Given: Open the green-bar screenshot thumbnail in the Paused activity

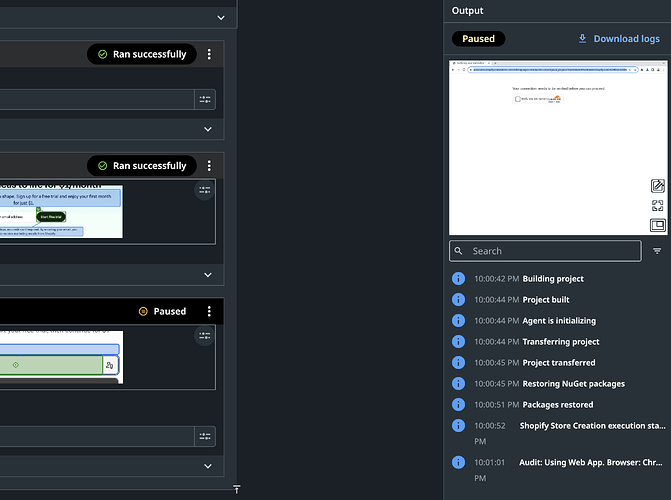Looking at the screenshot, I should 61,357.
